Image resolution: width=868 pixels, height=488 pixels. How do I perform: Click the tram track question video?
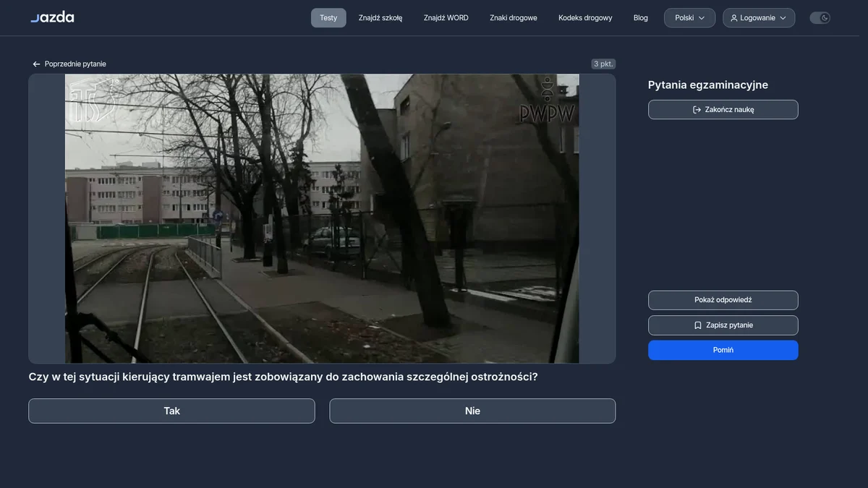[322, 218]
